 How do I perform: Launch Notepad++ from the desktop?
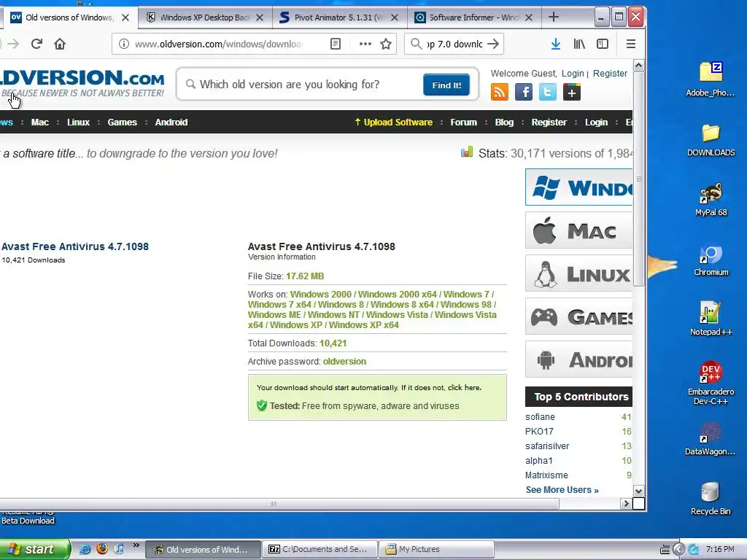point(711,319)
